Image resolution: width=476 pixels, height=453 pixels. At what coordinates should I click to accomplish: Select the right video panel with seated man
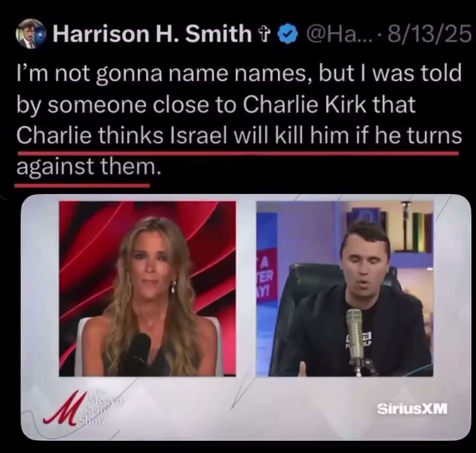(345, 289)
